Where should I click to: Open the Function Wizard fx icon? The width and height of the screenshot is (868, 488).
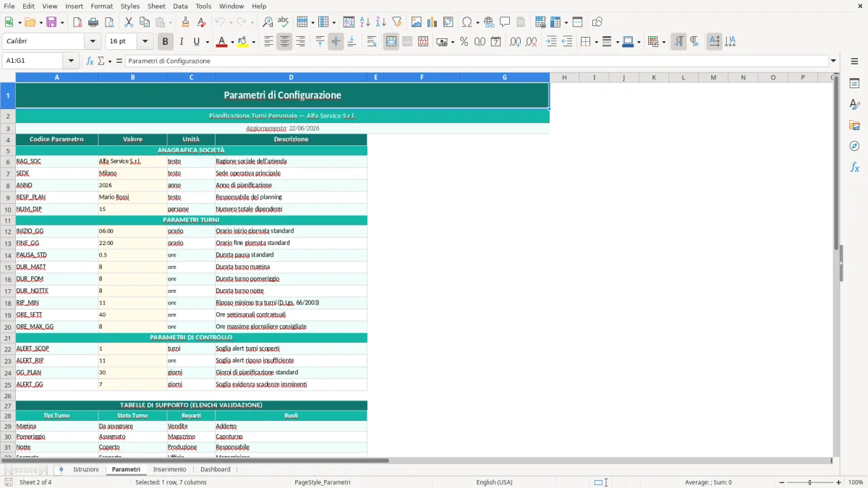[x=90, y=61]
